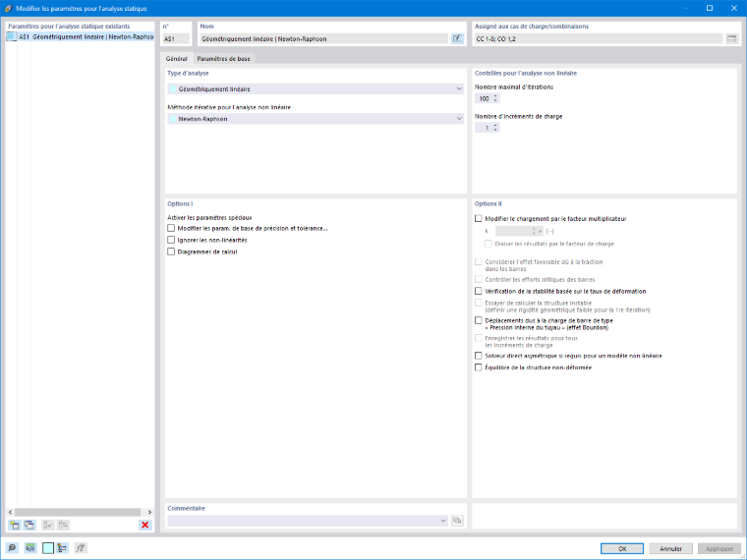The width and height of the screenshot is (747, 560).
Task: Enable Vérification de la stabilité checkbox
Action: (479, 291)
